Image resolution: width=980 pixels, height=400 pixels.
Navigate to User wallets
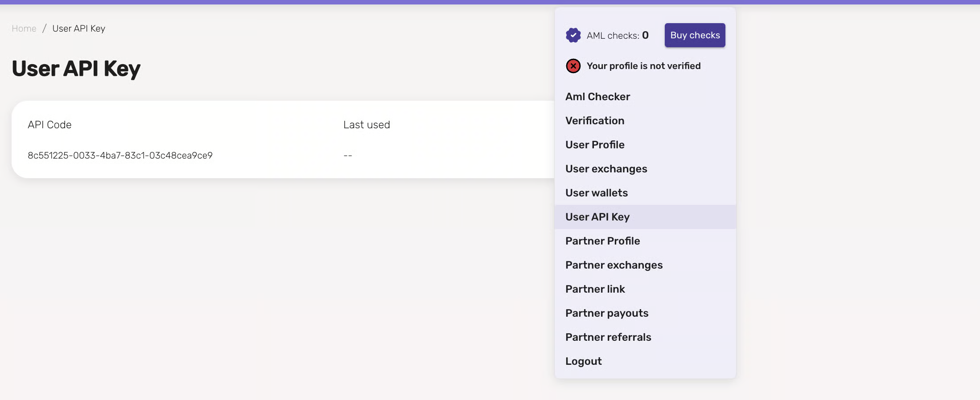pyautogui.click(x=597, y=193)
